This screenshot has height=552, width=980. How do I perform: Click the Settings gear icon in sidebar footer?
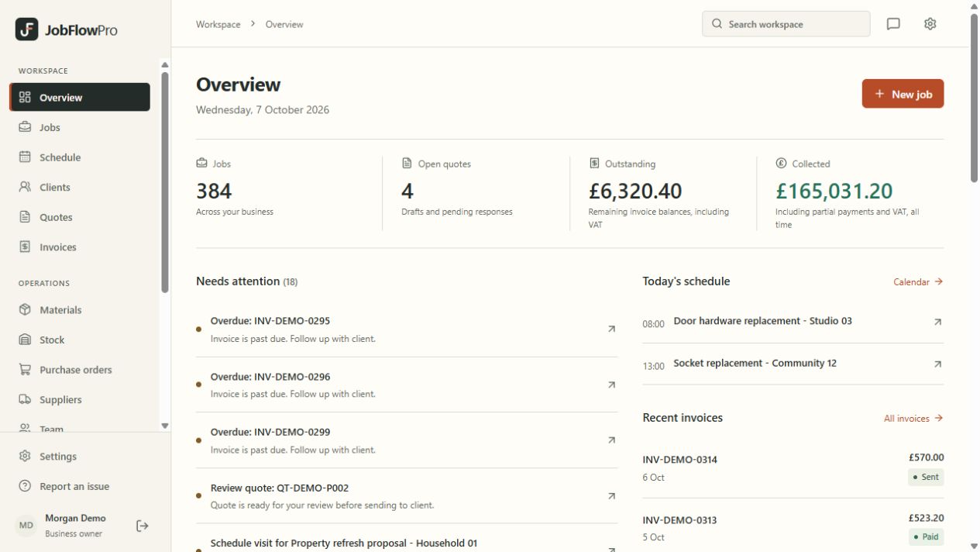(25, 457)
